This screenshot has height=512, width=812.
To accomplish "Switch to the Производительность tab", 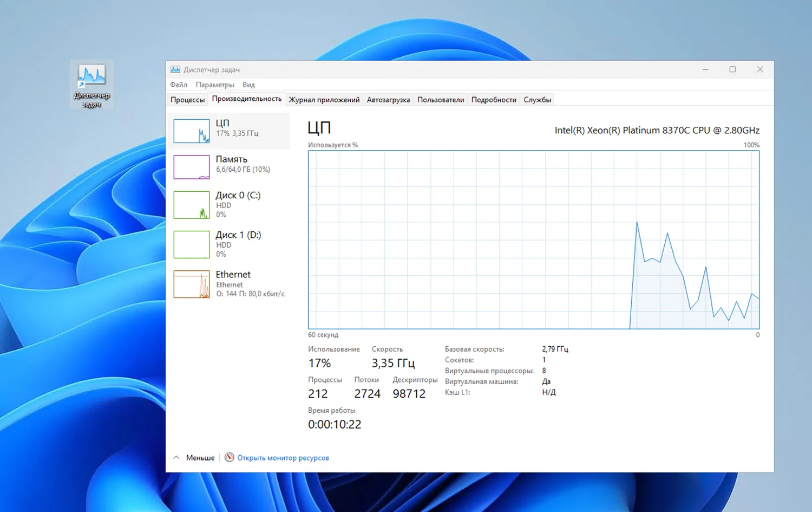I will point(247,99).
